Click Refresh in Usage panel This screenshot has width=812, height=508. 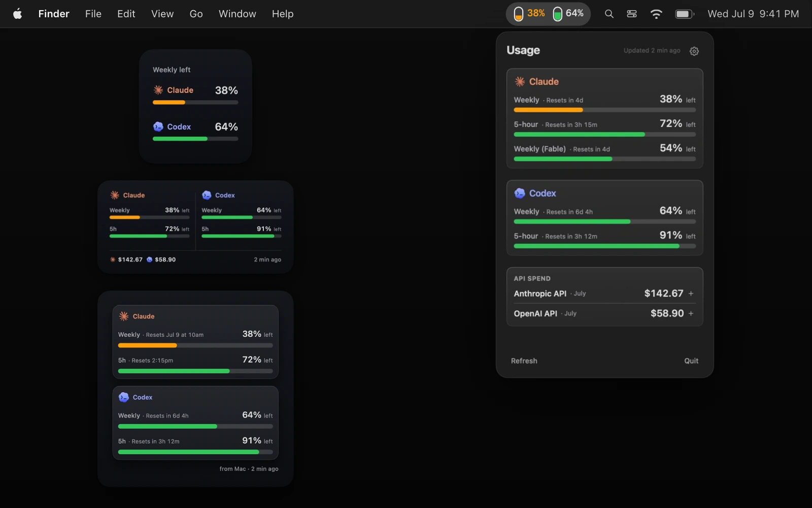click(x=524, y=361)
